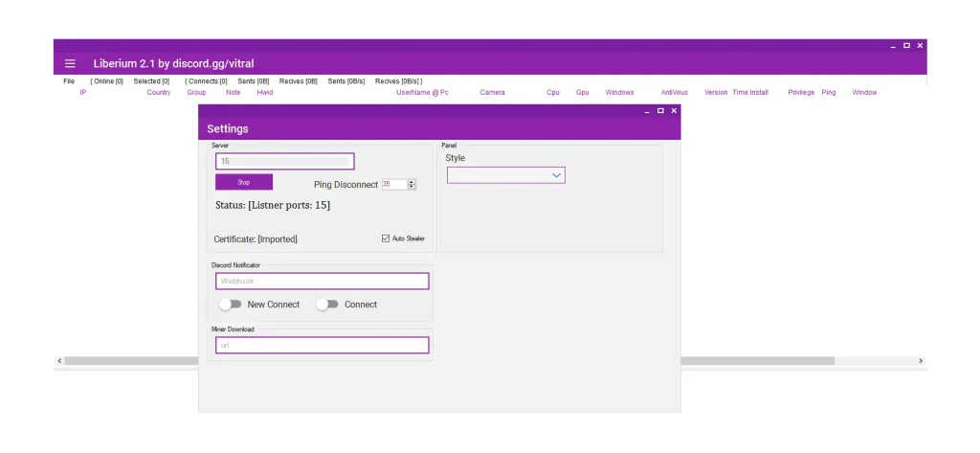The image size is (980, 453).
Task: Click the Liberium 2.1 title text
Action: tap(174, 64)
